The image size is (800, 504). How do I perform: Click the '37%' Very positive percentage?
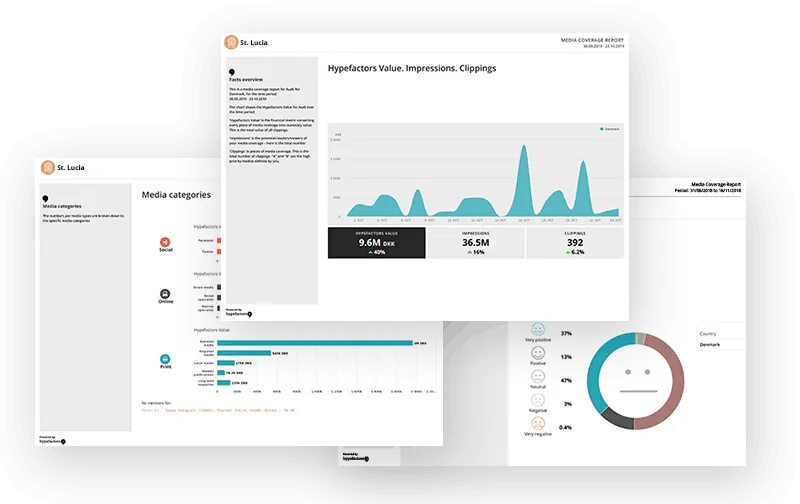point(566,334)
